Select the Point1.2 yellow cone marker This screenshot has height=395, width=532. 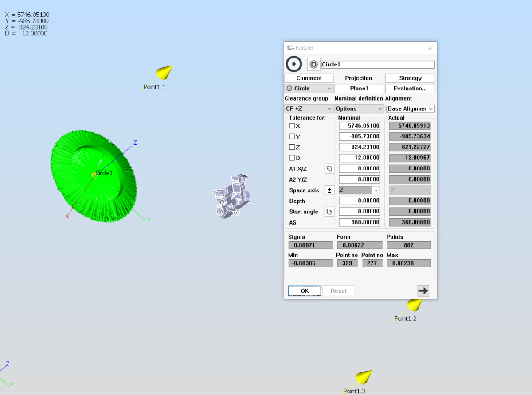tap(415, 304)
